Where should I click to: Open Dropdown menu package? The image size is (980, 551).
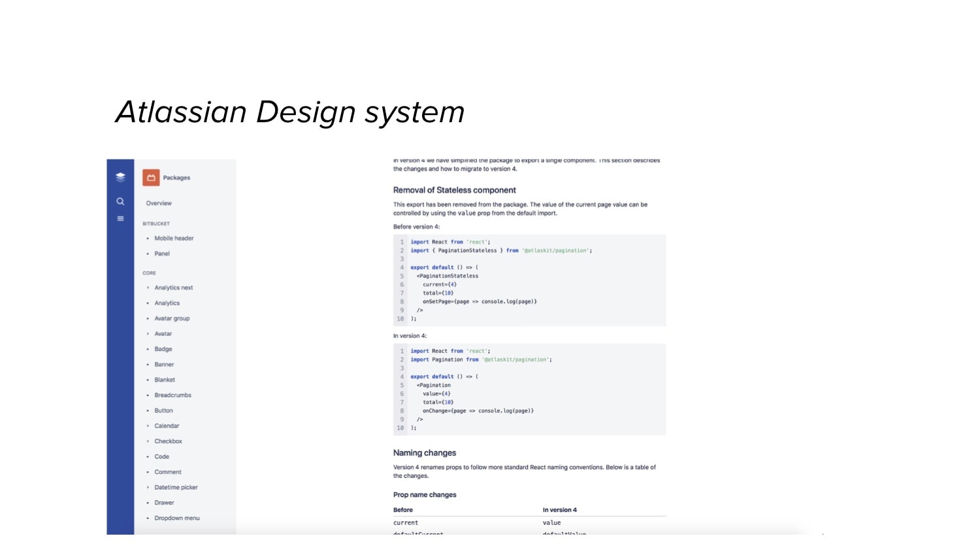point(177,518)
